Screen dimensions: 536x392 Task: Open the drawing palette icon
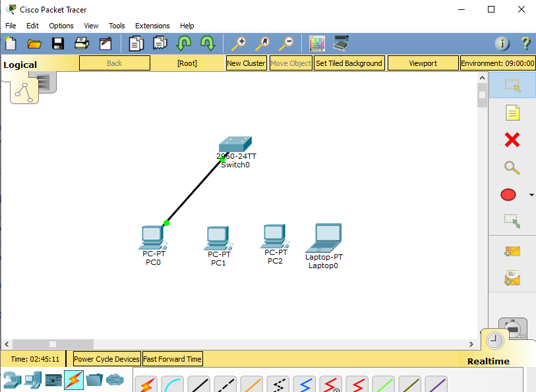click(317, 43)
